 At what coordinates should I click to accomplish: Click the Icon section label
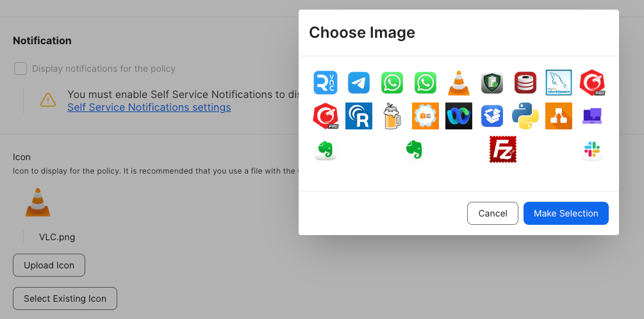21,157
